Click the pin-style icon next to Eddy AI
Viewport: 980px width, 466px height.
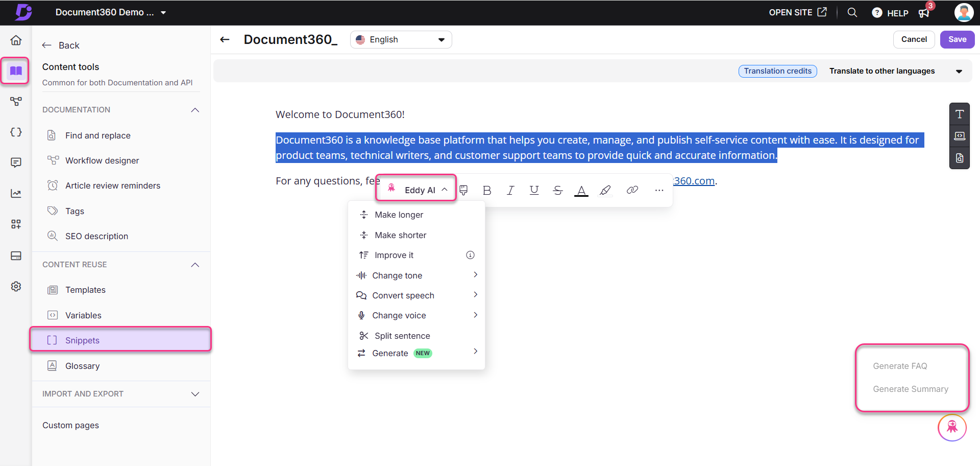click(x=463, y=190)
